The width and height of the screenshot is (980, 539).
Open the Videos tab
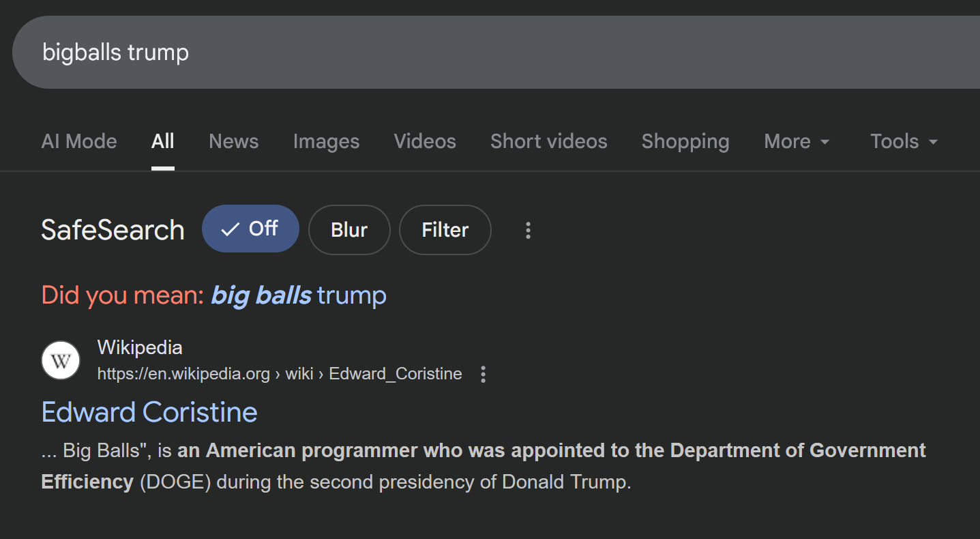click(425, 141)
